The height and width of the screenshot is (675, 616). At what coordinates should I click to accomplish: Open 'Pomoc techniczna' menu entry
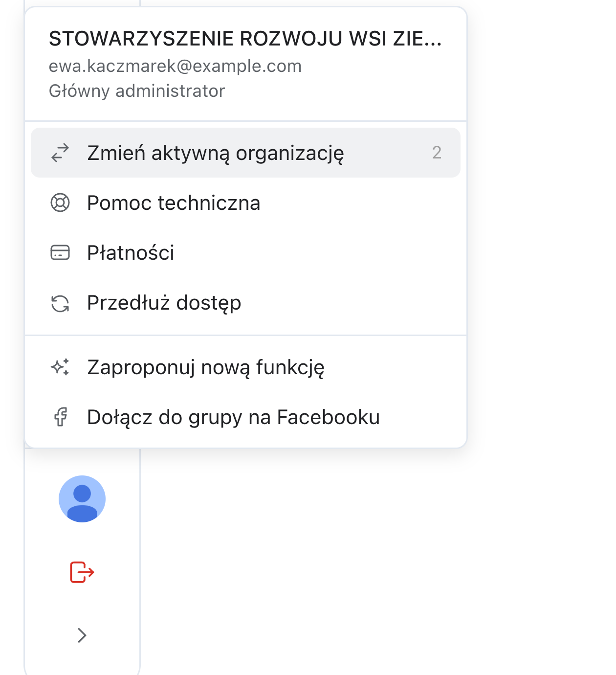[x=245, y=203]
